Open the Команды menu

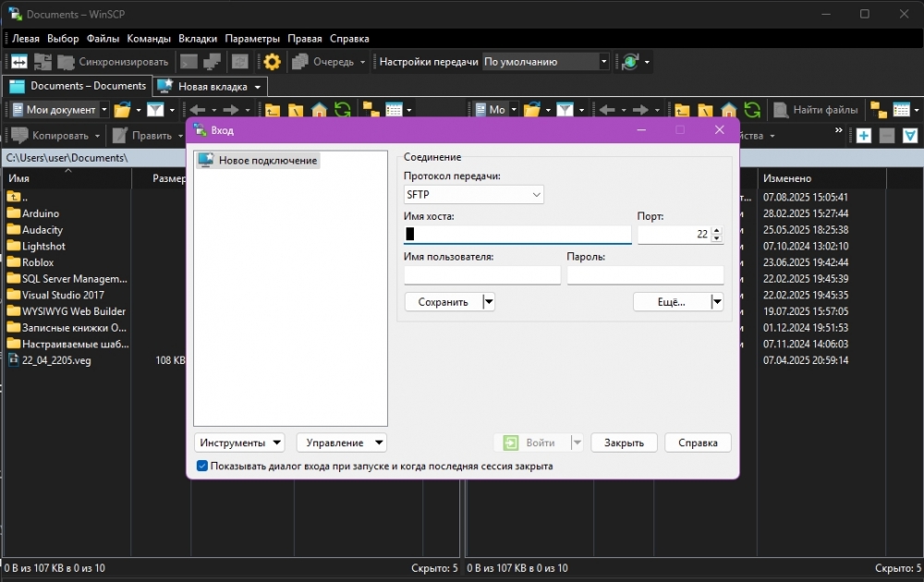pyautogui.click(x=149, y=39)
